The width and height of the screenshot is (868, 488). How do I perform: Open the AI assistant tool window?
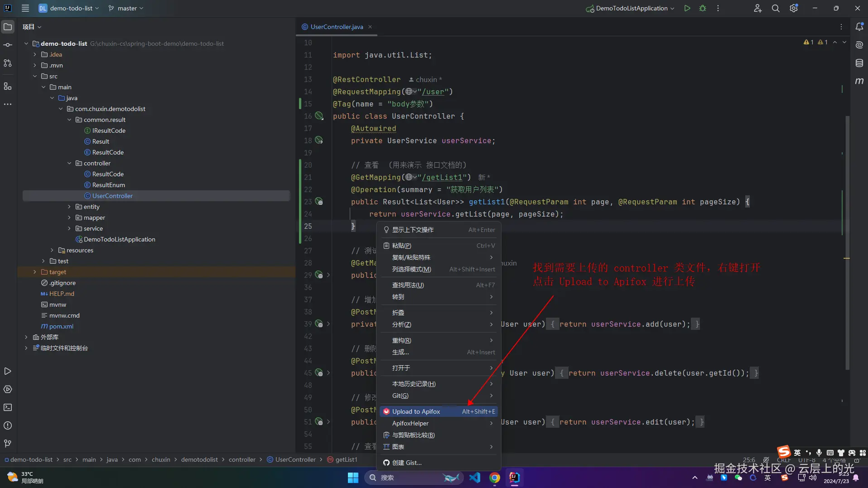[859, 45]
